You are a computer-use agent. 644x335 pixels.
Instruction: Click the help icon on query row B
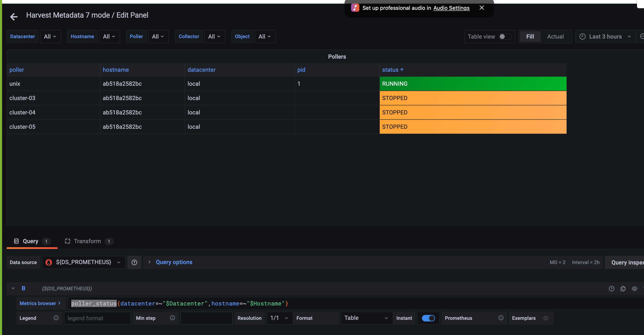point(611,288)
